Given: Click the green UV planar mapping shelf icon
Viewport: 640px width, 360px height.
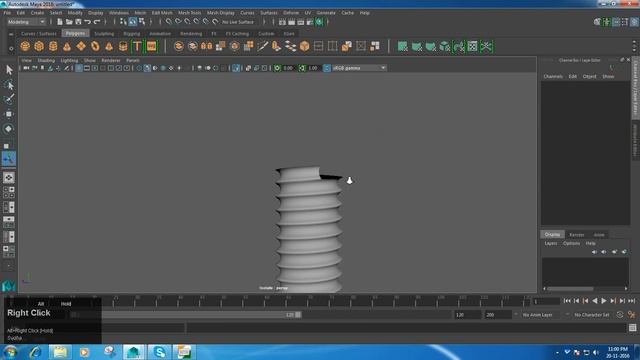Looking at the screenshot, I should coord(402,46).
